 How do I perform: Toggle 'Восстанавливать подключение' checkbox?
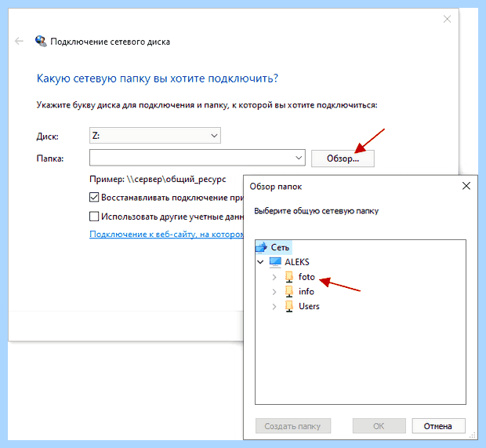94,197
